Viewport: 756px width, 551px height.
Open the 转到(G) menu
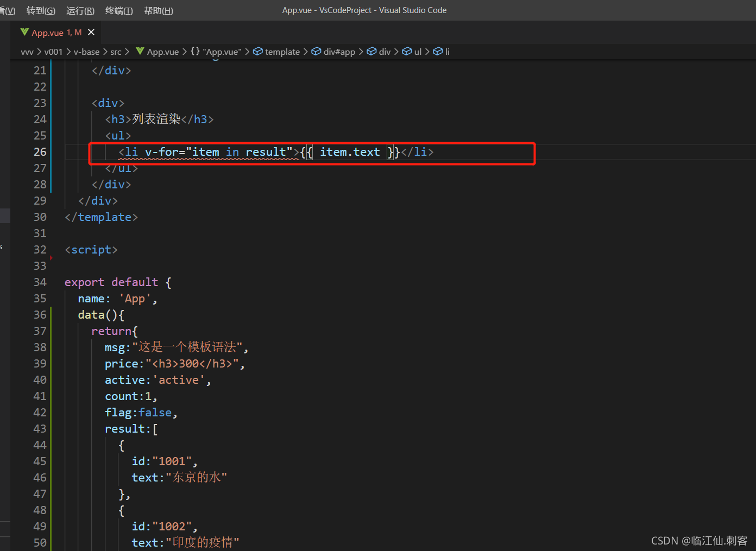tap(41, 10)
